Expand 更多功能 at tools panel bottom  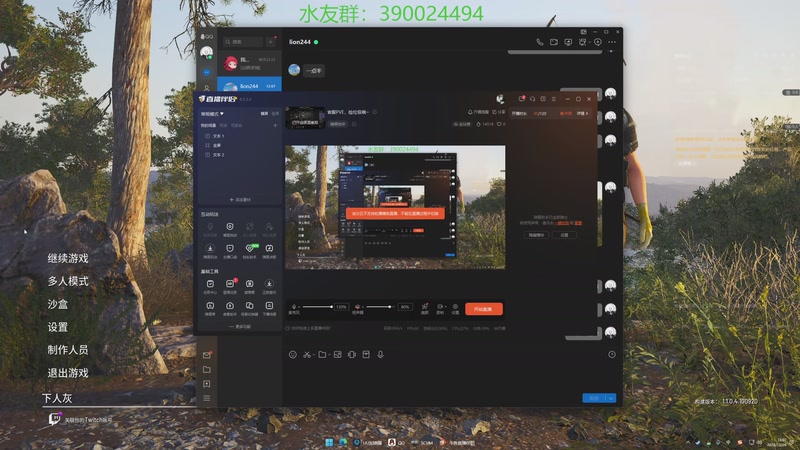click(240, 327)
